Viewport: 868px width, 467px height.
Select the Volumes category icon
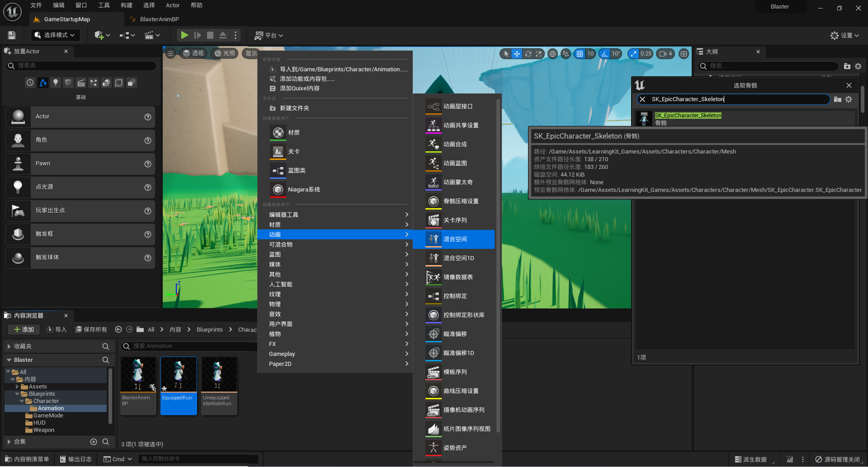coord(119,82)
